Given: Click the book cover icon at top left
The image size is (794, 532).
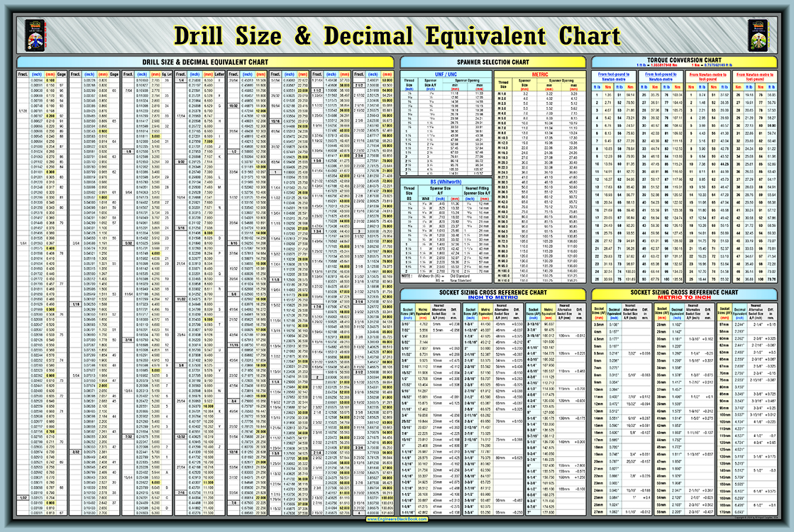Looking at the screenshot, I should (35, 34).
